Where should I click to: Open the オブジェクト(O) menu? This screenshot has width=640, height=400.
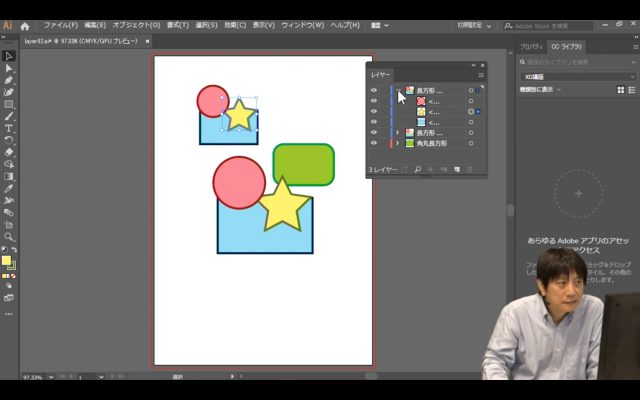pyautogui.click(x=136, y=25)
